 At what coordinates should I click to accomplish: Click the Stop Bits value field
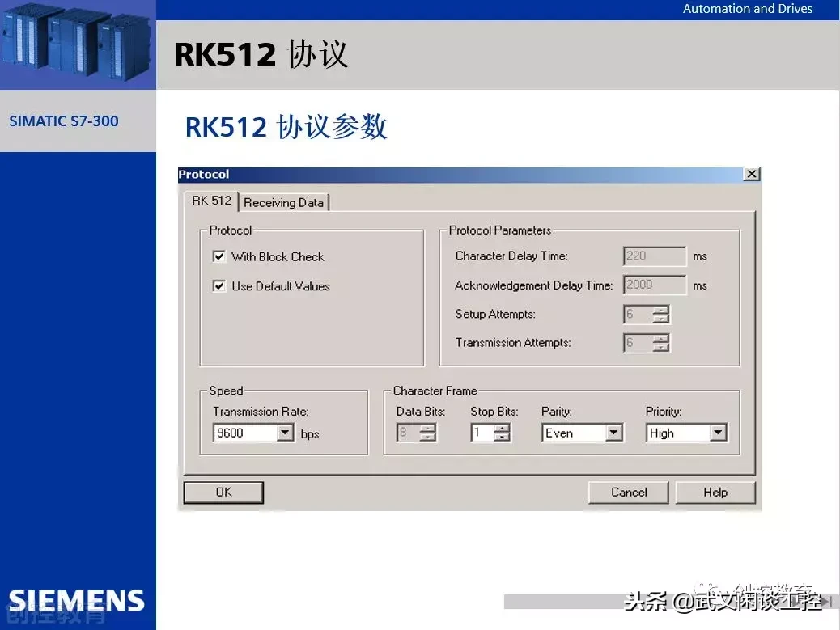click(482, 433)
